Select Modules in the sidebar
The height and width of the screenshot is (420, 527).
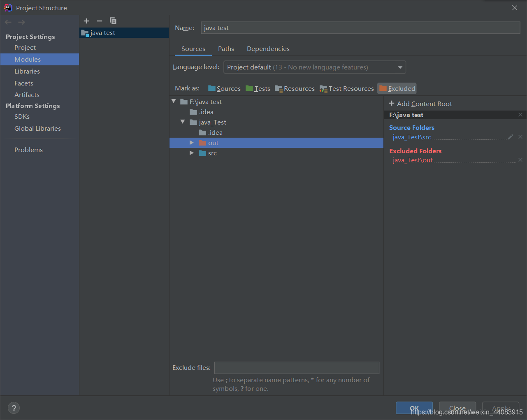click(39, 59)
